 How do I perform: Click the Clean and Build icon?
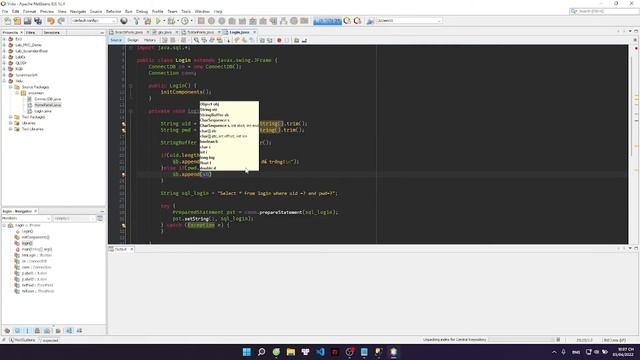[x=147, y=21]
